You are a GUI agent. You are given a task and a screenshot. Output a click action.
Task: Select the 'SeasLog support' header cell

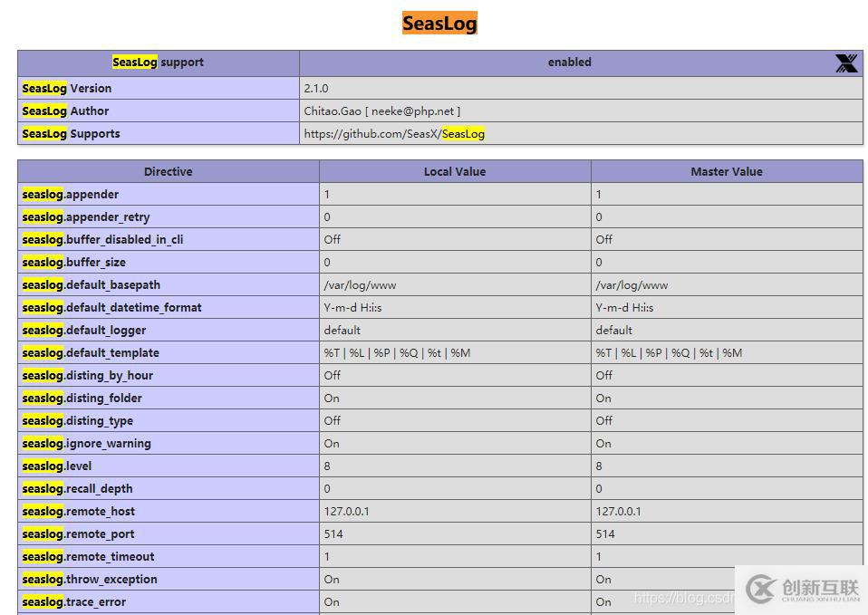click(x=159, y=62)
